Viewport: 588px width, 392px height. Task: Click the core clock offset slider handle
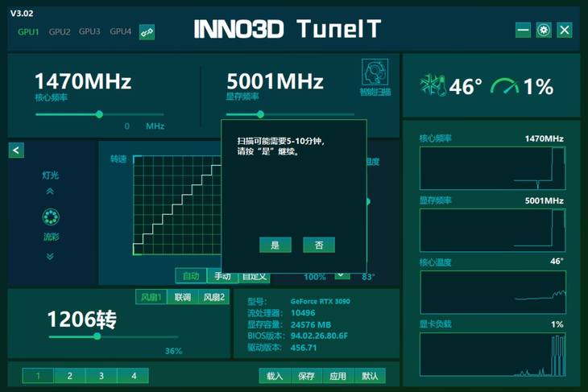(x=99, y=114)
